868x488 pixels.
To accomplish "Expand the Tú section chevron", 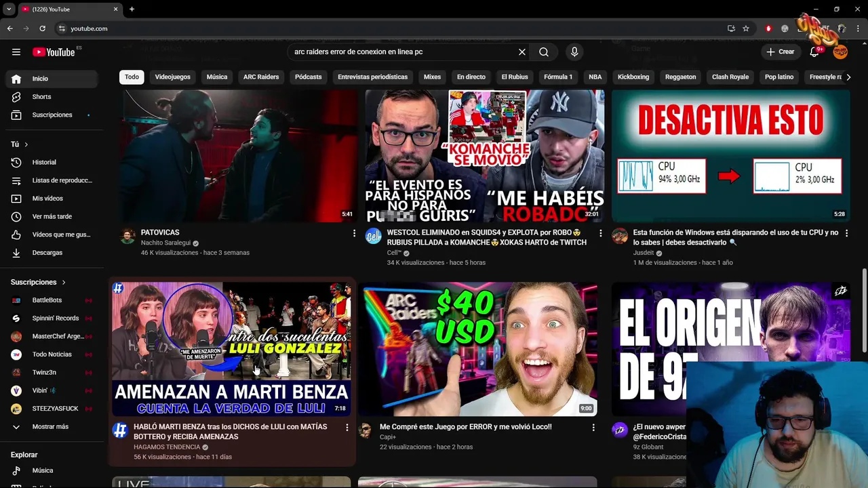I will 26,144.
